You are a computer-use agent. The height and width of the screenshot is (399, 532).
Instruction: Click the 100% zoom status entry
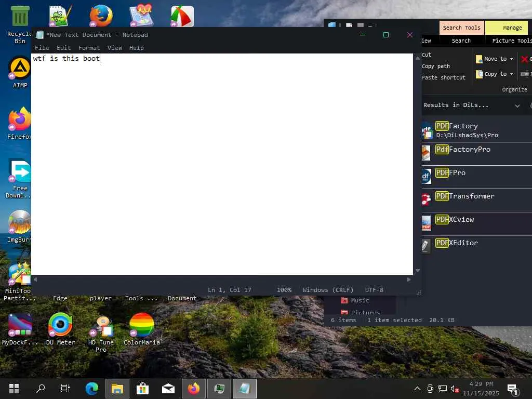pos(284,290)
